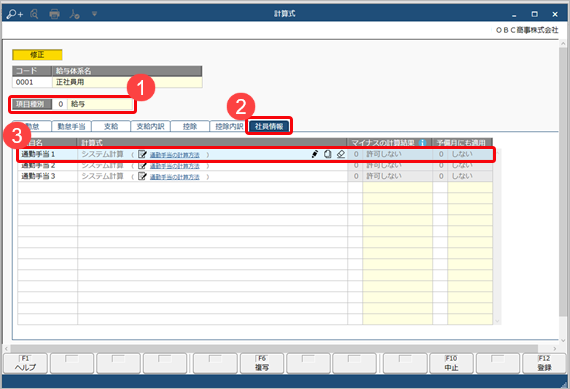The image size is (570, 389).
Task: Open 通勤手当の計算方法 link in 通勤手当2 row
Action: [x=174, y=166]
